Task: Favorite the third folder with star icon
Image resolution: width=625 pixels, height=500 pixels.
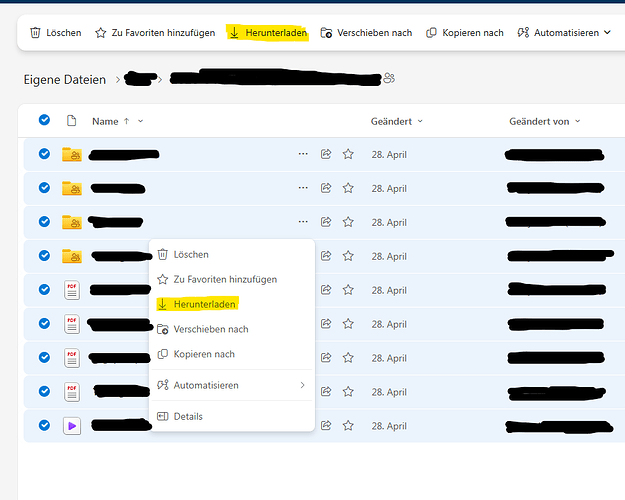Action: pyautogui.click(x=348, y=222)
